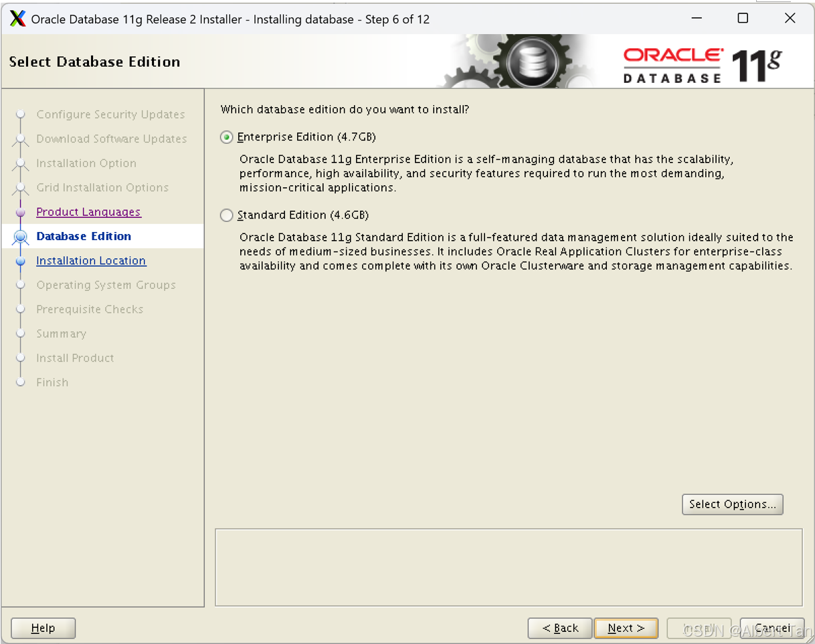
Task: Jump to Product Languages step
Action: 88,212
